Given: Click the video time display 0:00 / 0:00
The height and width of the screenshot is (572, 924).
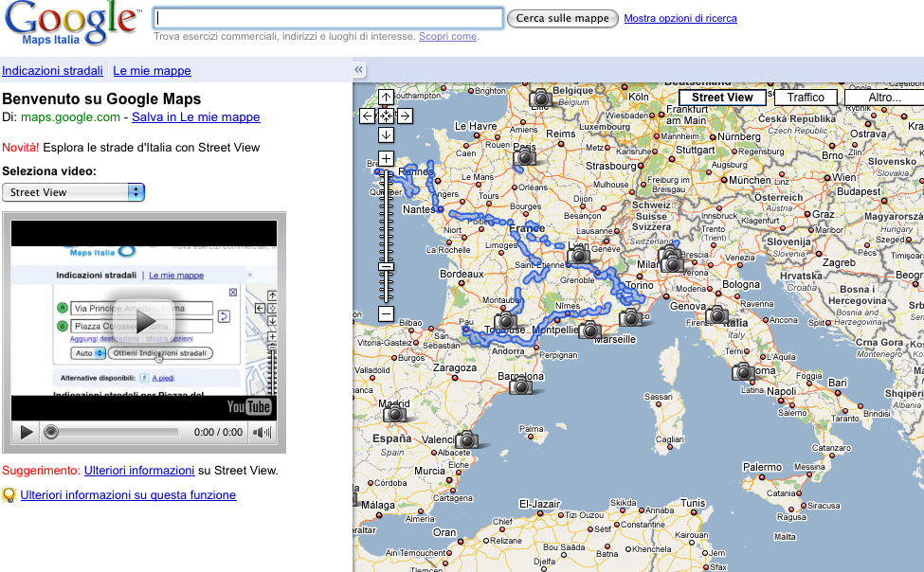Looking at the screenshot, I should click(x=218, y=433).
